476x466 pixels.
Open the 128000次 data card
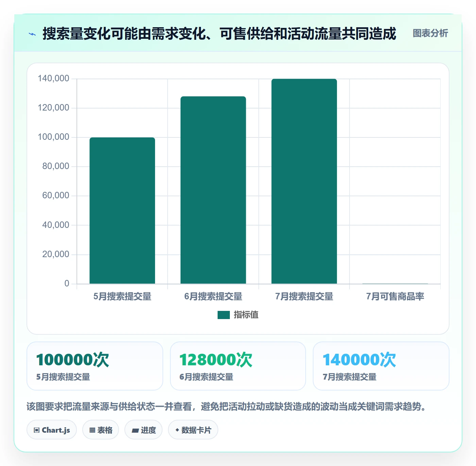click(238, 366)
